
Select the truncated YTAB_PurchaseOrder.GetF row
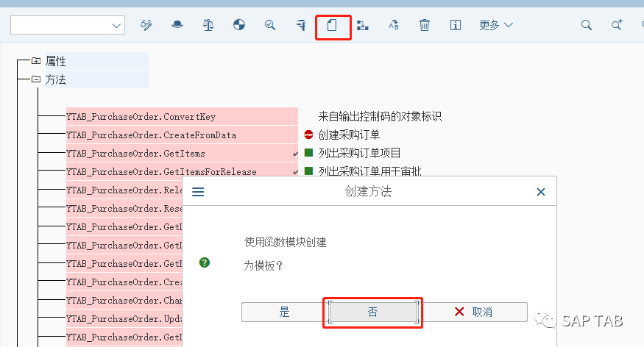[x=124, y=263]
